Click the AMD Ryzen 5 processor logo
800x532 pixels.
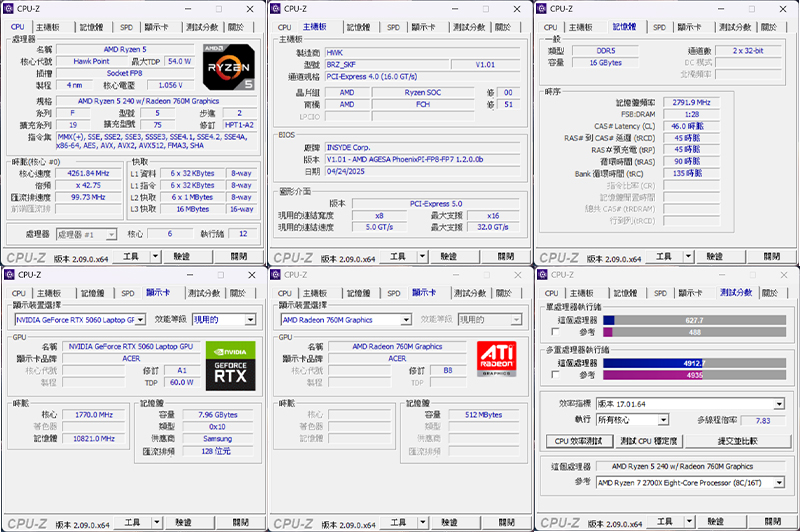229,67
